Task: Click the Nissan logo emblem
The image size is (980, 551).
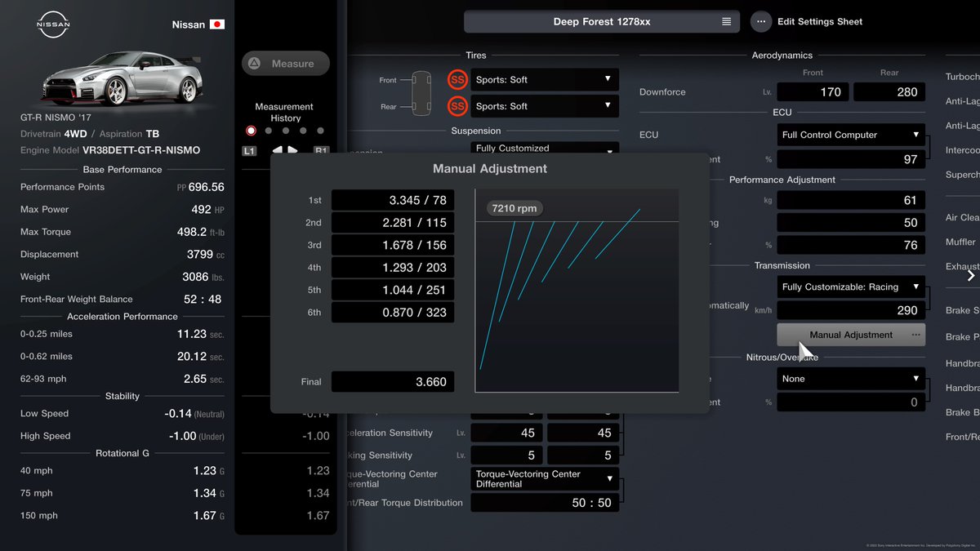Action: click(54, 24)
